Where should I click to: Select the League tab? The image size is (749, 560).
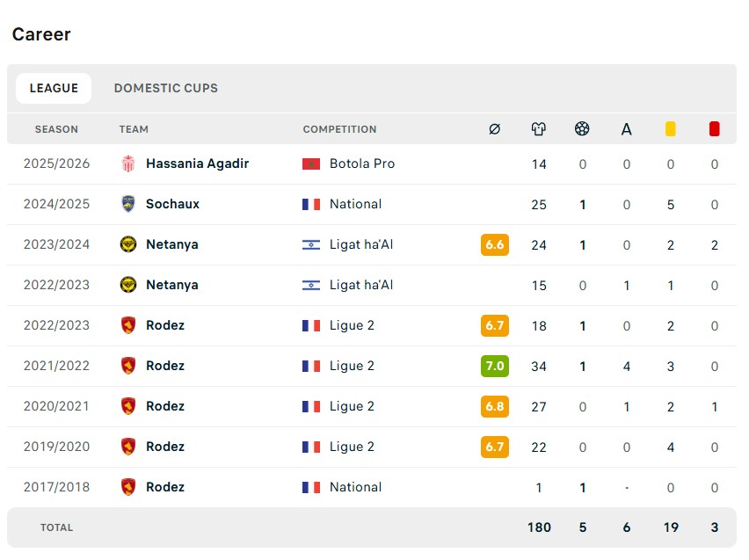tap(54, 89)
